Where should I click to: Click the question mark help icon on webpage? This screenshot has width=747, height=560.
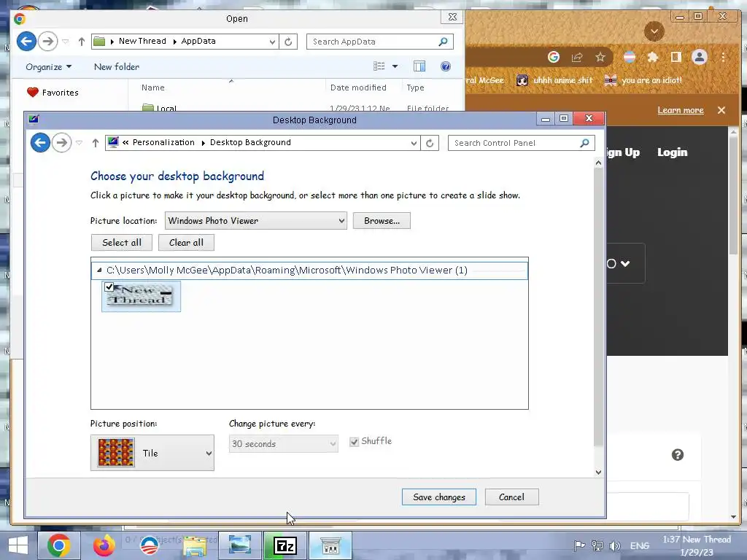tap(678, 455)
